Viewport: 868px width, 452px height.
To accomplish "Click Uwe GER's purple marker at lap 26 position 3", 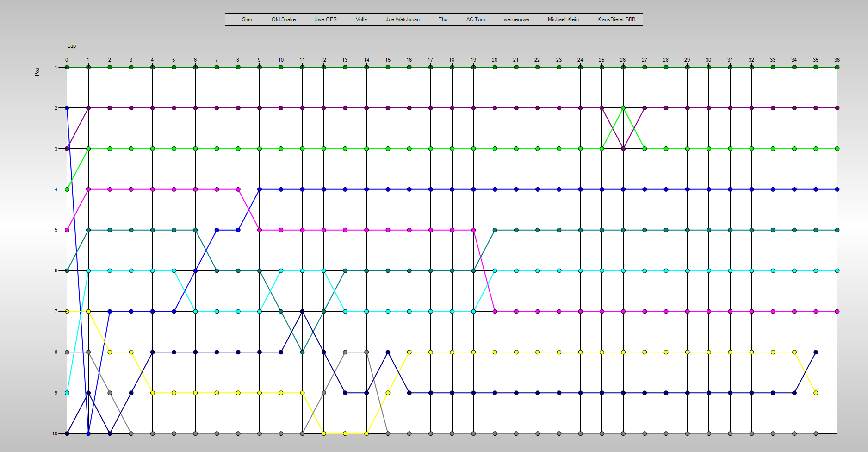I will click(x=623, y=149).
